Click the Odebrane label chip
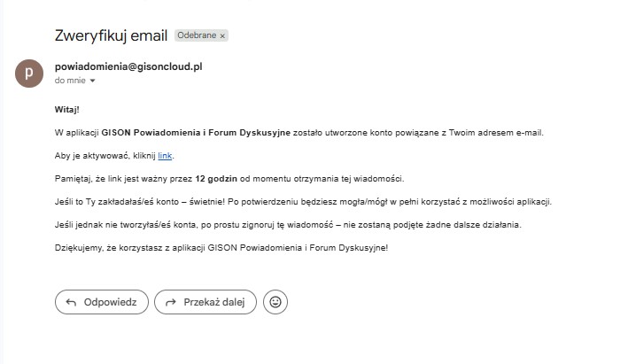 coord(196,35)
